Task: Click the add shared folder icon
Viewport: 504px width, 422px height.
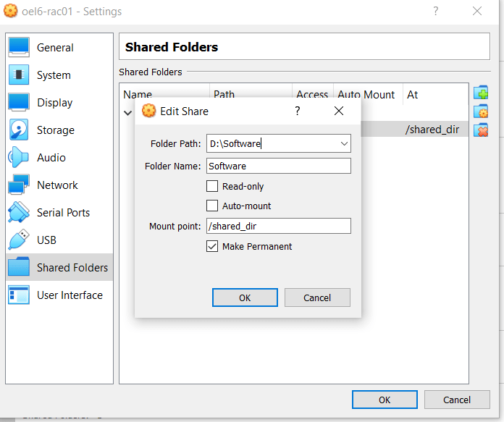Action: click(481, 93)
